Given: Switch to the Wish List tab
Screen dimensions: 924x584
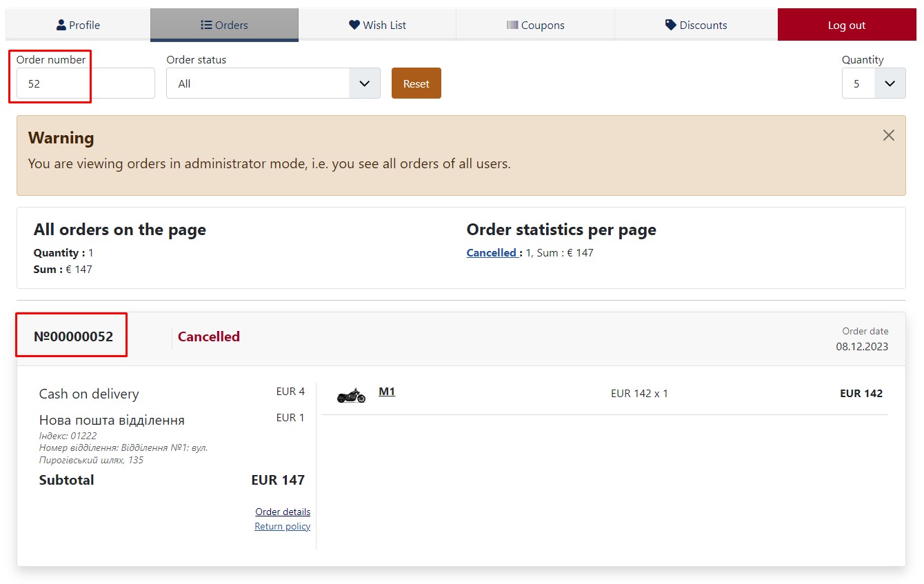Looking at the screenshot, I should tap(377, 25).
